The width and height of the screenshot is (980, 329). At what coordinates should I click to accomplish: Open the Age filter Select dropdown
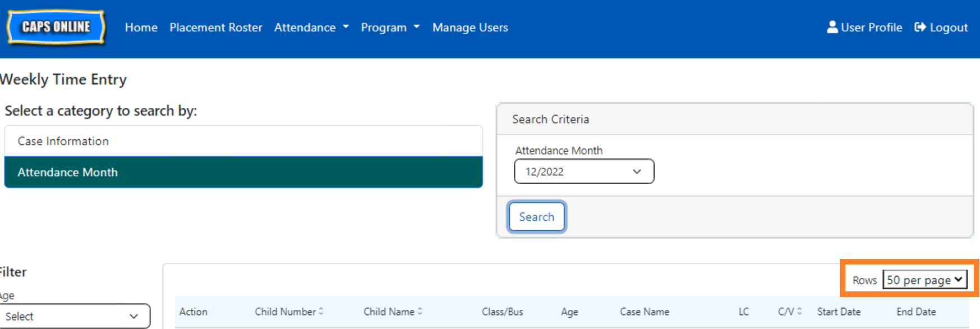pos(74,316)
